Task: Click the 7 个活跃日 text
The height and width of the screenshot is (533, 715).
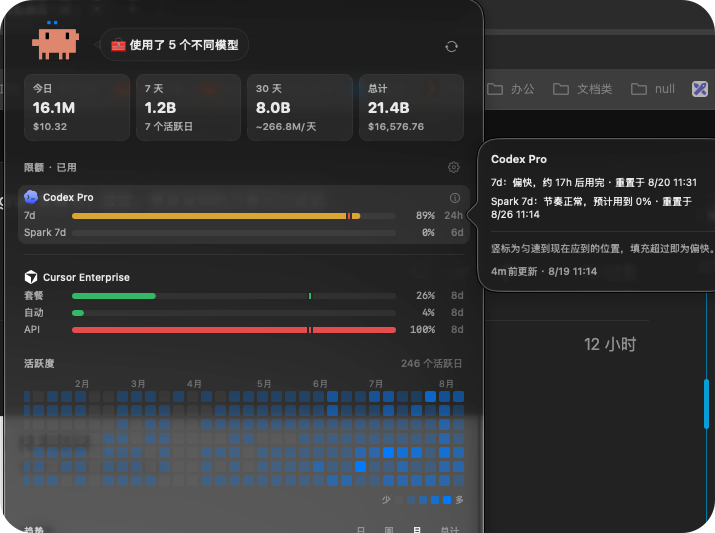Action: coord(168,126)
